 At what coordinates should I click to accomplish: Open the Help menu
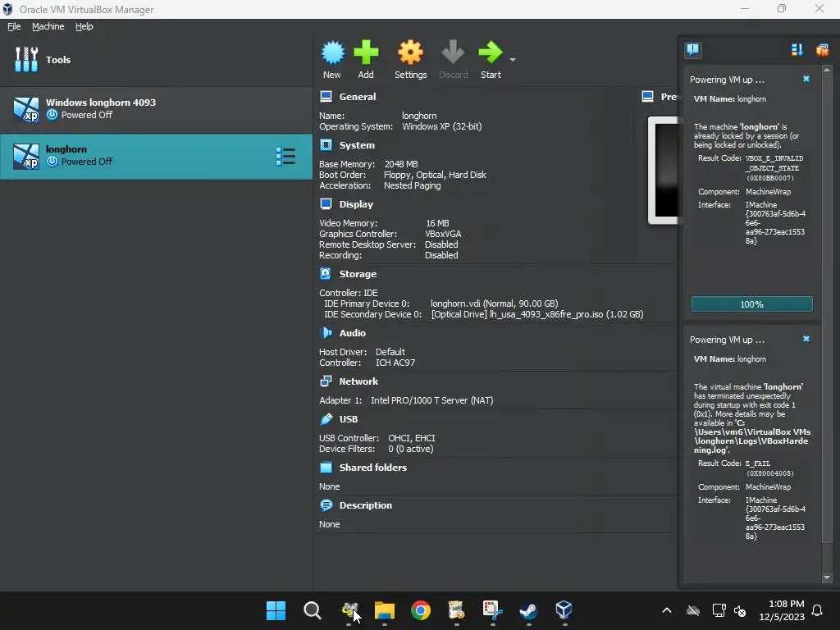coord(84,26)
